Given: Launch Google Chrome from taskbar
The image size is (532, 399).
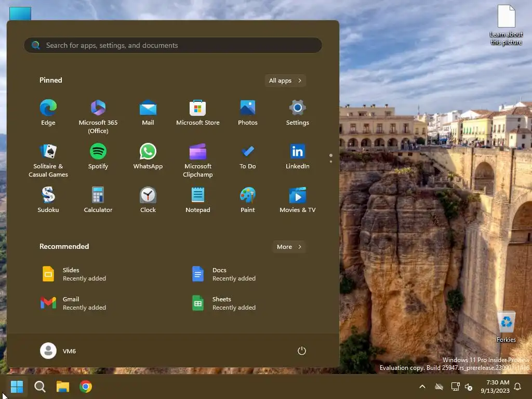Looking at the screenshot, I should click(x=86, y=387).
